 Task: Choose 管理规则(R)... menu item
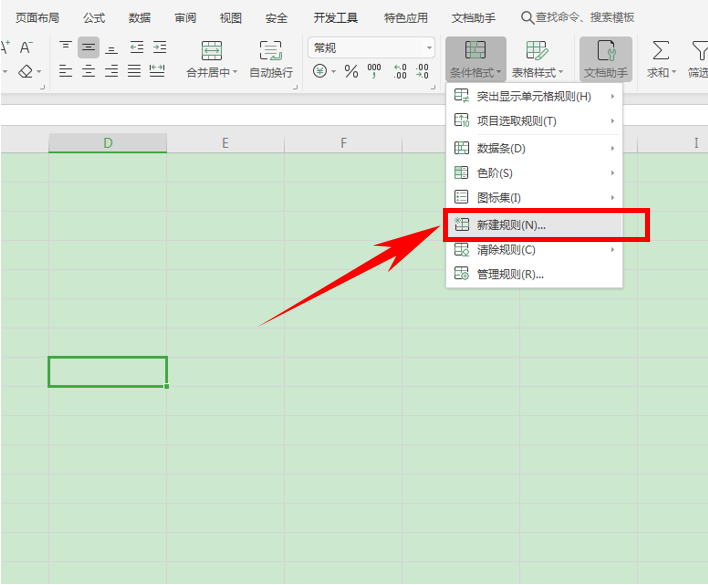point(534,274)
